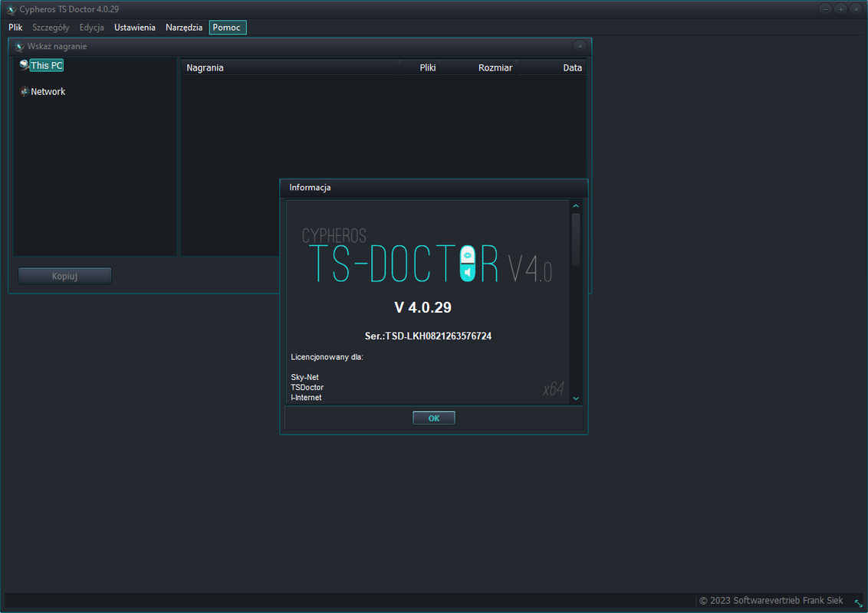Click the This PC computer icon

click(x=24, y=65)
